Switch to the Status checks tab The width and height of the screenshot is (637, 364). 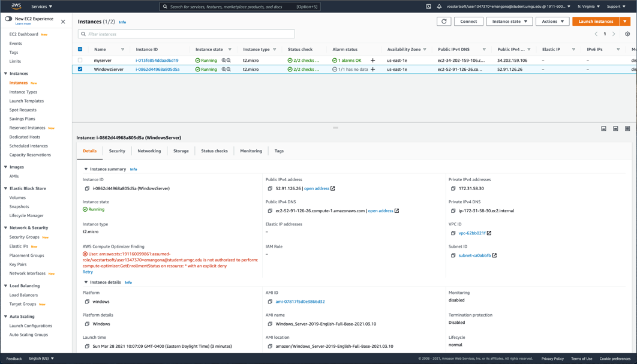coord(214,151)
